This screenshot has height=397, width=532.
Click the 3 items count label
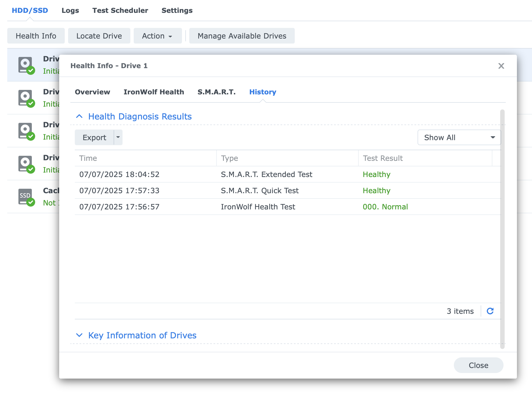pos(460,311)
